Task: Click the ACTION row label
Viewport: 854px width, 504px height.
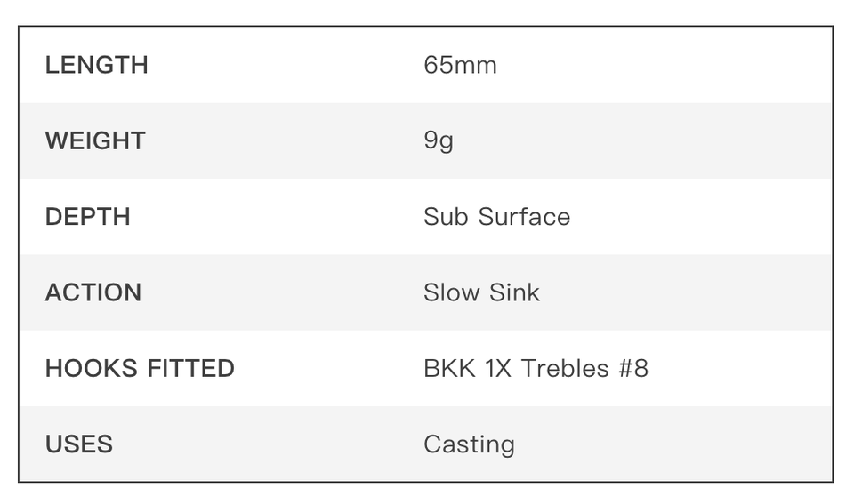Action: [93, 292]
